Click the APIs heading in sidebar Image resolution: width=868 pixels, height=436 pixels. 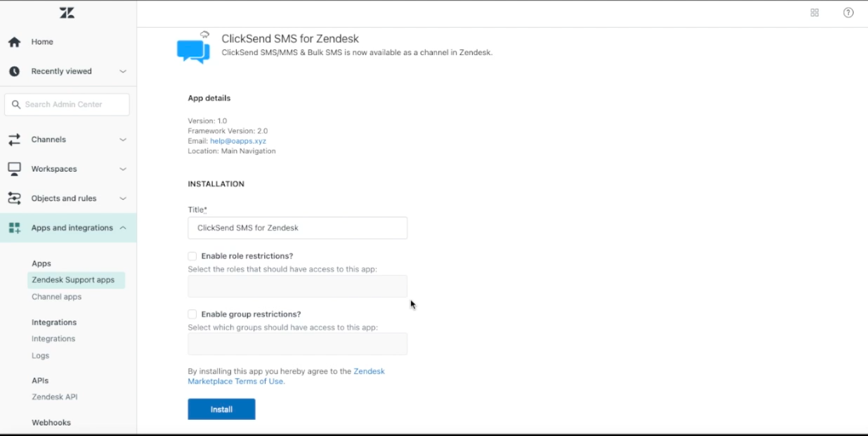[40, 380]
